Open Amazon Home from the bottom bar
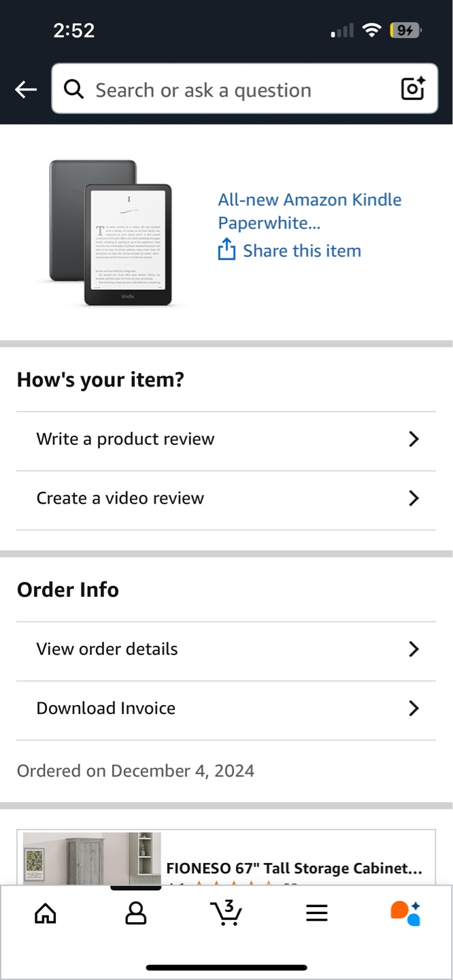 click(x=45, y=913)
